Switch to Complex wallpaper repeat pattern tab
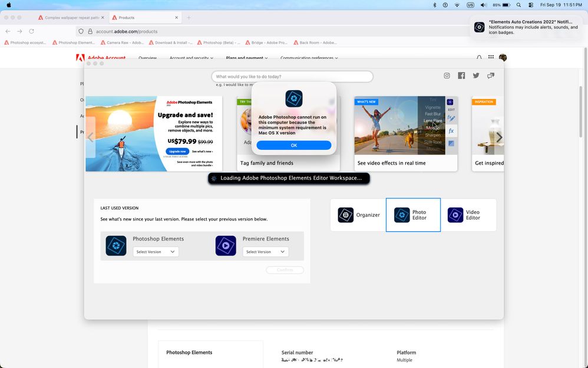This screenshot has width=588, height=368. (71, 18)
